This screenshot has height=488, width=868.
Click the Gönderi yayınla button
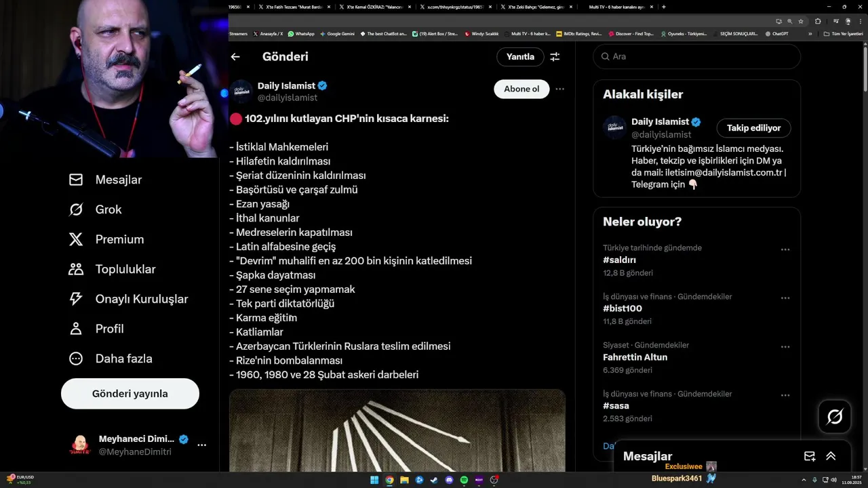point(130,394)
